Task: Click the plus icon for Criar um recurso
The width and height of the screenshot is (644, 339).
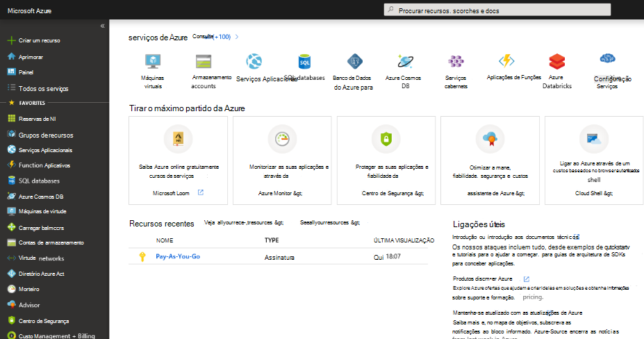Action: [x=12, y=40]
